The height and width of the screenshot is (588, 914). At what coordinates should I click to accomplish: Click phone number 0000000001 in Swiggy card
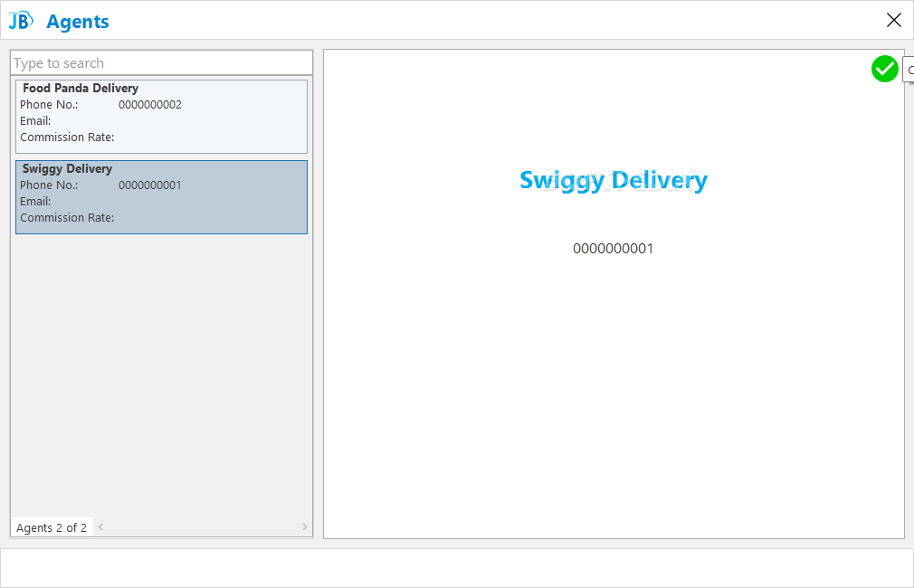click(x=150, y=185)
